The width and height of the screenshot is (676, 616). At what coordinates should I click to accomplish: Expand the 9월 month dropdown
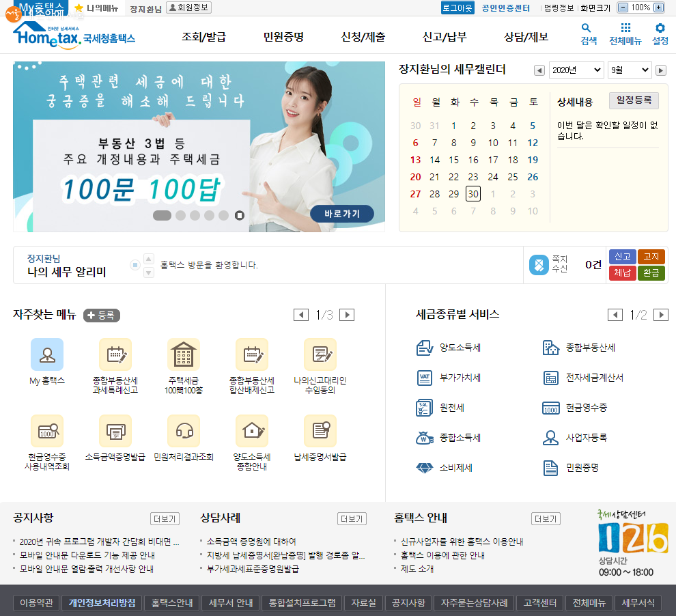click(x=630, y=70)
